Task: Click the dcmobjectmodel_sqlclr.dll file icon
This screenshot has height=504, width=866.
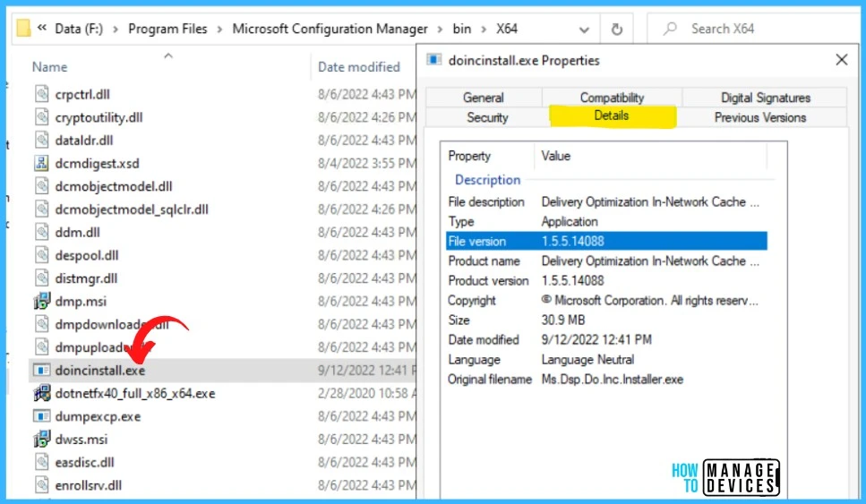Action: click(x=42, y=209)
